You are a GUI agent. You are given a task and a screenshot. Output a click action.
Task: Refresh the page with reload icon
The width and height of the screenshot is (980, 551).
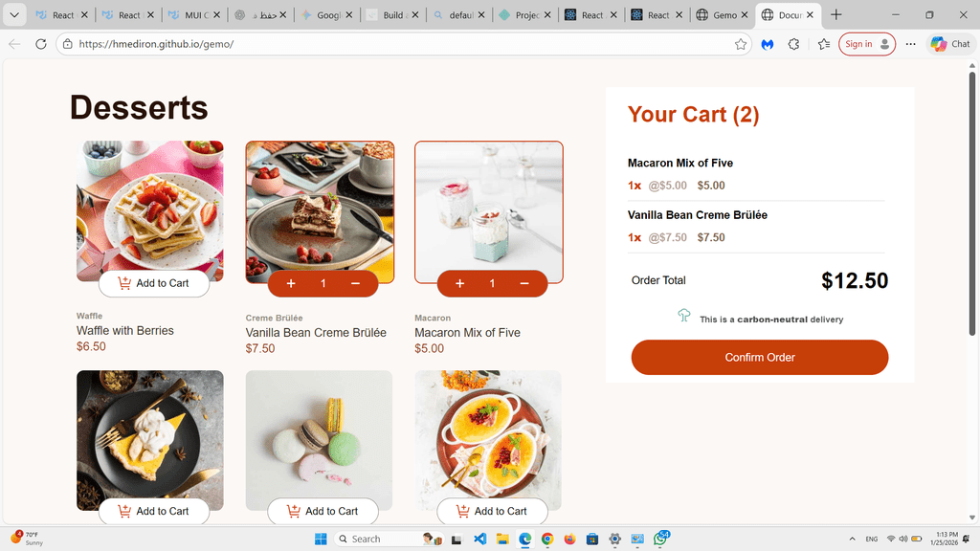[x=41, y=44]
